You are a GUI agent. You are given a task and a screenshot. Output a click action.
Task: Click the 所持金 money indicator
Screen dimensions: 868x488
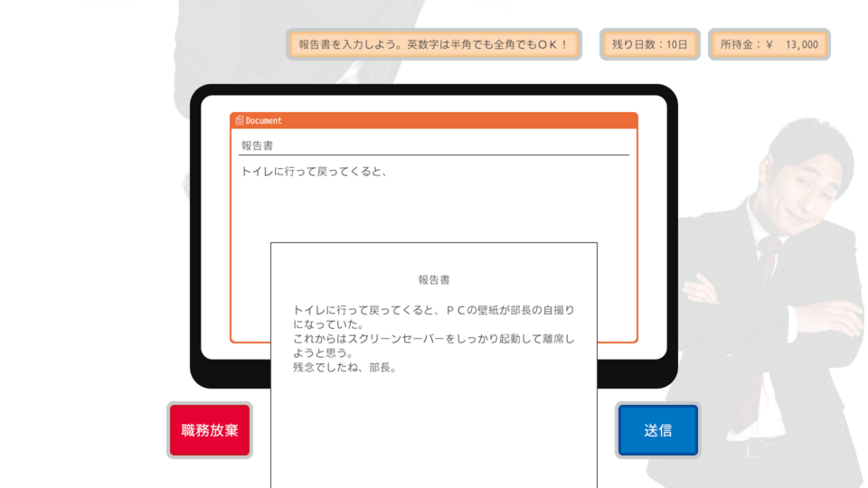(769, 44)
